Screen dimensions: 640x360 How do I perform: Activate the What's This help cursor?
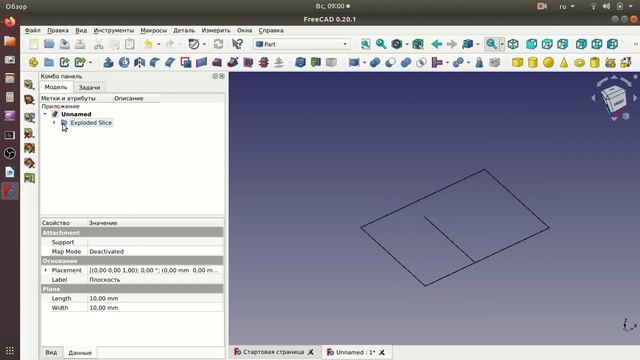pos(237,44)
